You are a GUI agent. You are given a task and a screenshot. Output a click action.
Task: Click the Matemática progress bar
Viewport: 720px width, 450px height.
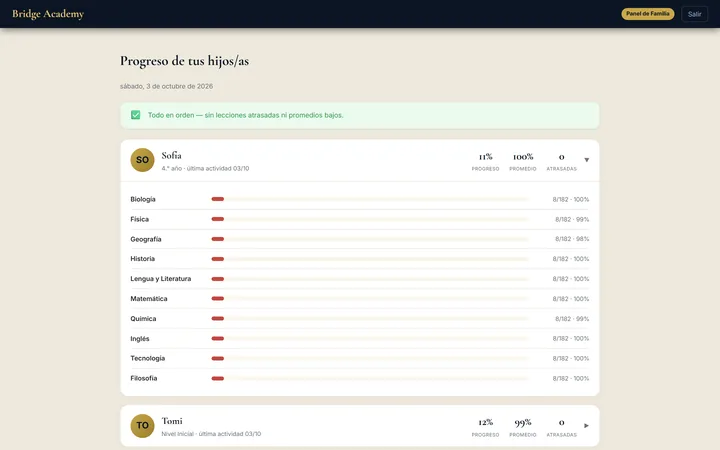[370, 298]
